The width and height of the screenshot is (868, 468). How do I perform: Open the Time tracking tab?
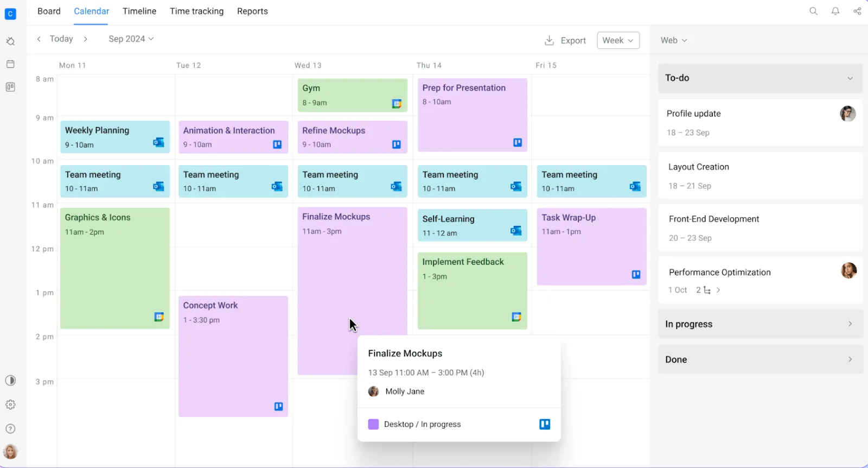196,11
